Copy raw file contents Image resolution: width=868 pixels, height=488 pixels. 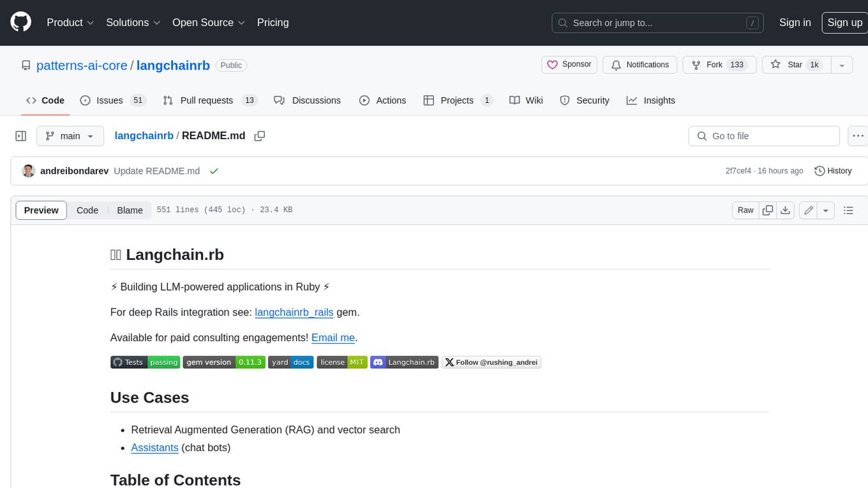768,210
